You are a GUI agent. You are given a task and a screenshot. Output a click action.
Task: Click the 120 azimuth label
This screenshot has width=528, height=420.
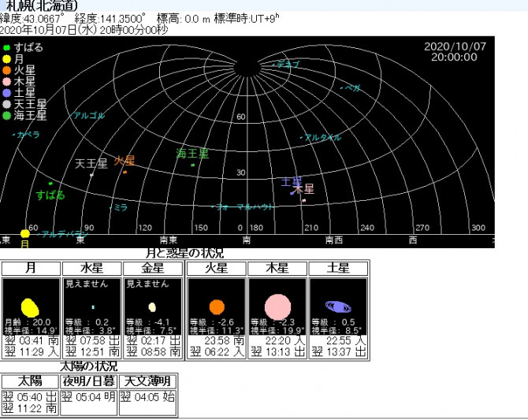(x=145, y=228)
